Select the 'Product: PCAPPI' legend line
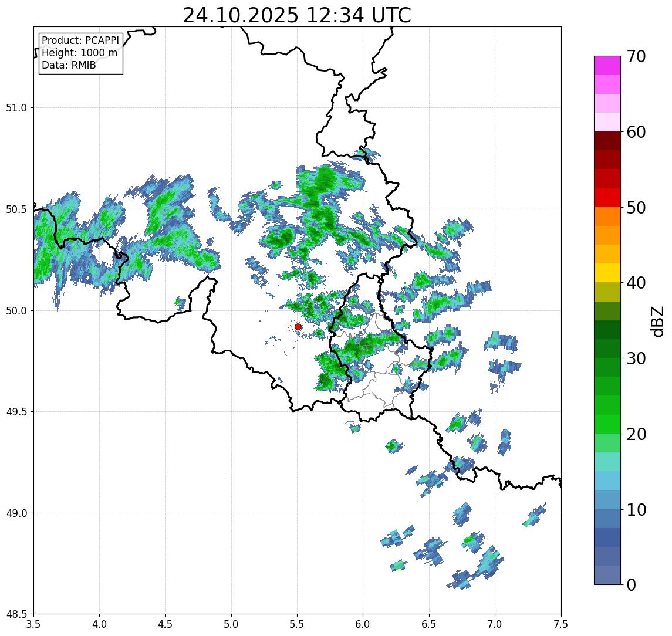 point(80,40)
